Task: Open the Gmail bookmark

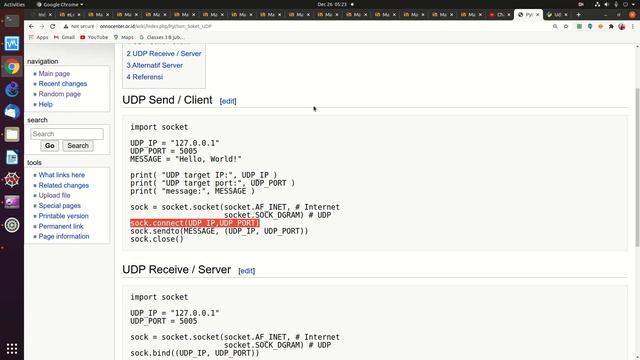Action: [x=64, y=37]
